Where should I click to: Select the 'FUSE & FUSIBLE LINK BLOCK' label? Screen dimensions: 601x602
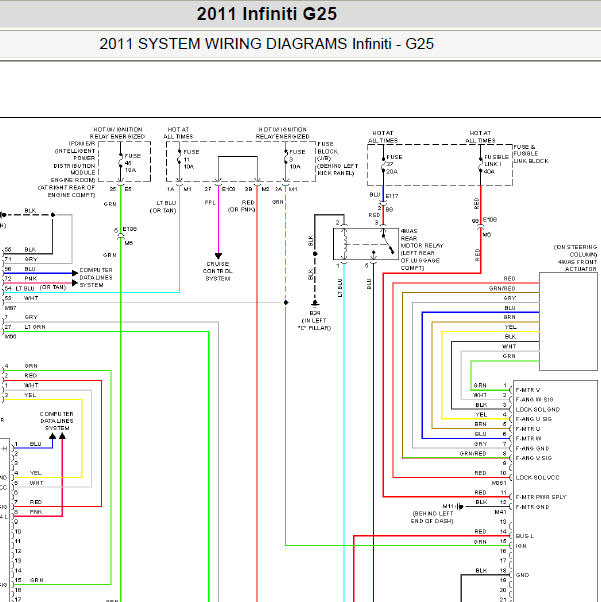point(531,154)
